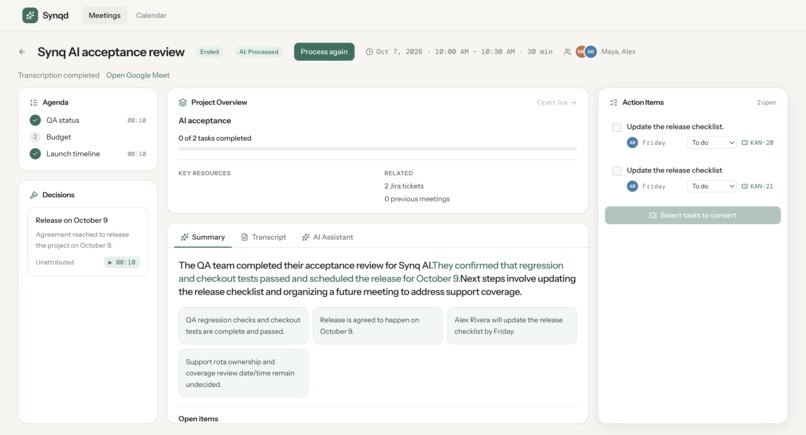The image size is (806, 435).
Task: Click the Launch timeline timestamp 00:10
Action: pos(137,154)
